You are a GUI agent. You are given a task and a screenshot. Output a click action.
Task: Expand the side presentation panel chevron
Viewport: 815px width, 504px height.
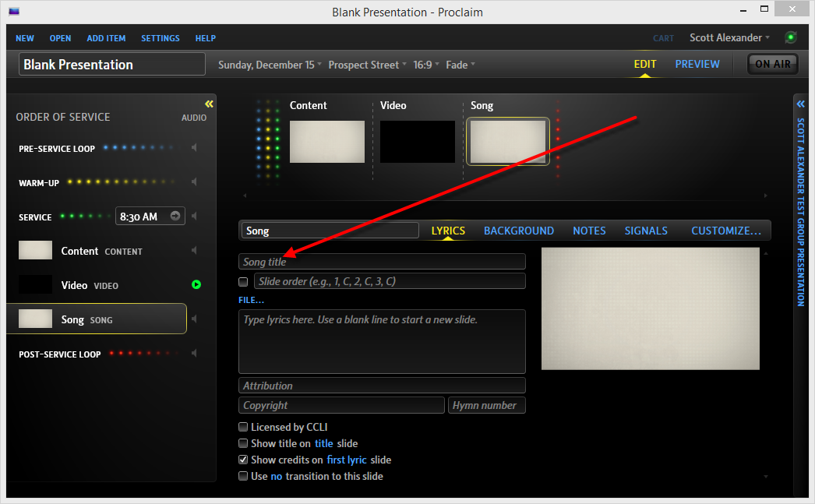[x=800, y=104]
